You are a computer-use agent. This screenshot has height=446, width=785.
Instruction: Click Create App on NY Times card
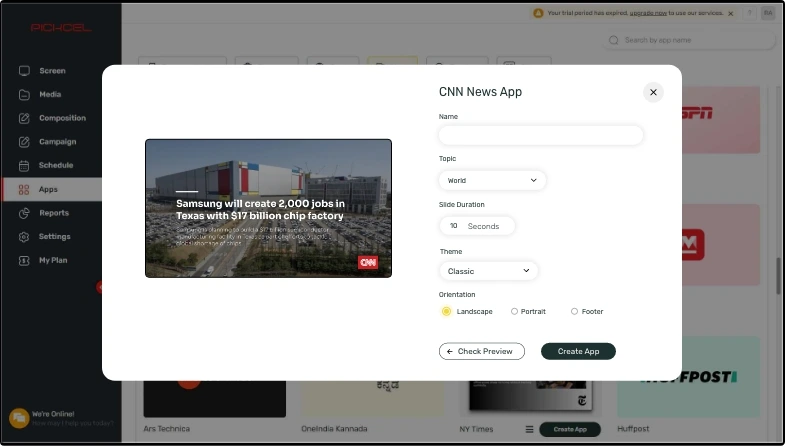click(x=570, y=429)
